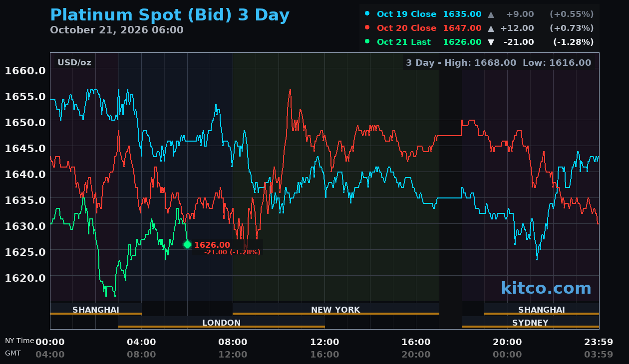Click the GMT 20:00 tick label
The width and height of the screenshot is (629, 364).
[x=416, y=355]
